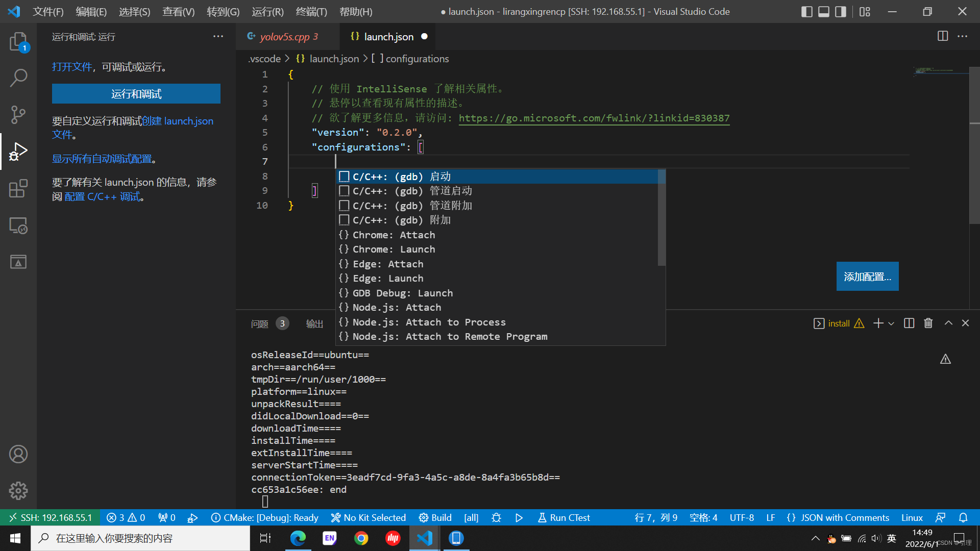Close the terminal panel with X
Image resolution: width=980 pixels, height=551 pixels.
(965, 323)
